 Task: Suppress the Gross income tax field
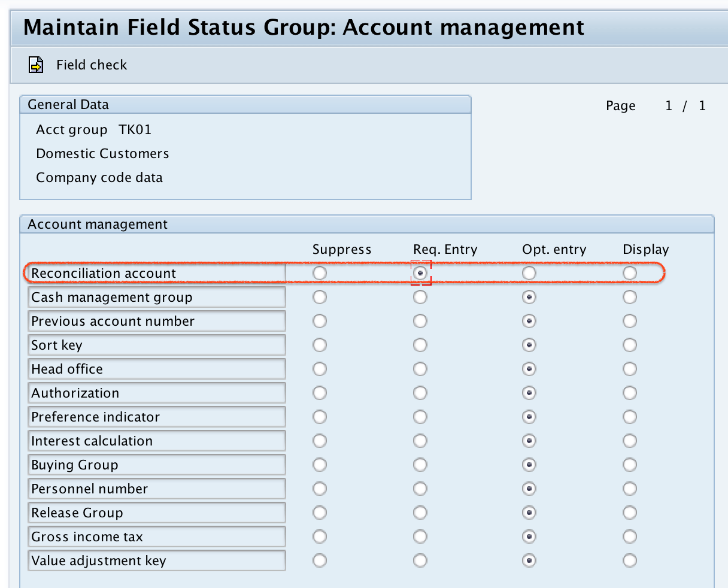(319, 536)
